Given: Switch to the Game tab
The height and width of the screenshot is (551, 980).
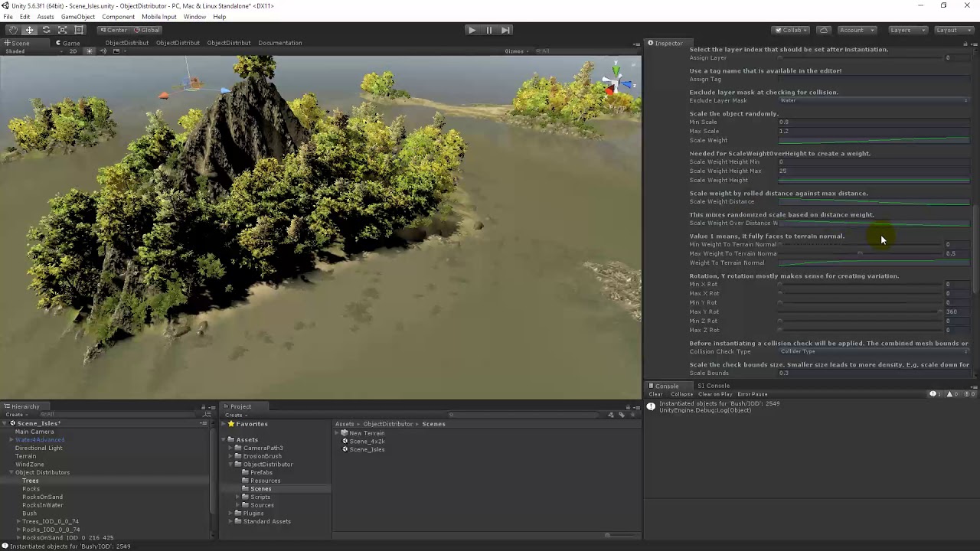Looking at the screenshot, I should point(68,43).
